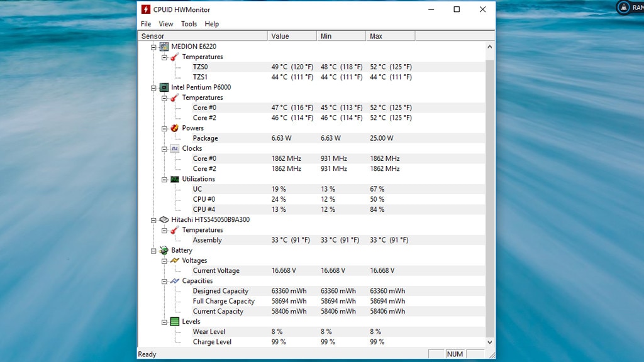Viewport: 644px width, 362px height.
Task: Click the Voltages lightning icon
Action: pos(175,260)
